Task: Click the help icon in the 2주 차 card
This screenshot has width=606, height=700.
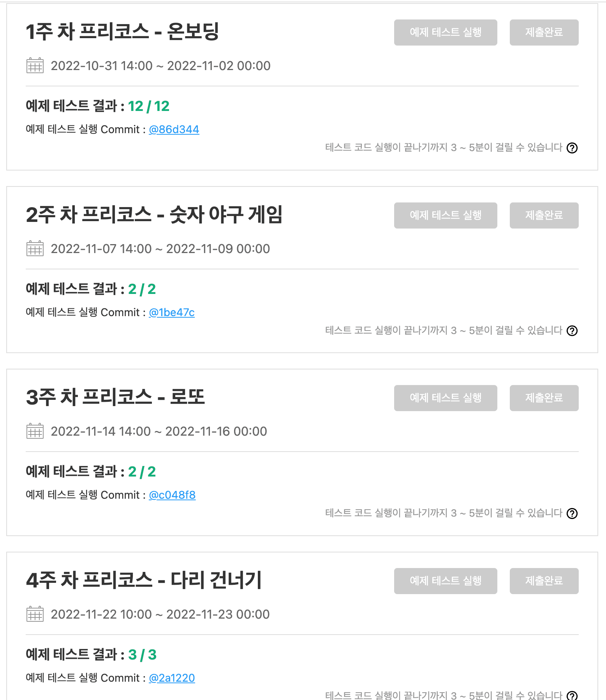Action: [572, 331]
